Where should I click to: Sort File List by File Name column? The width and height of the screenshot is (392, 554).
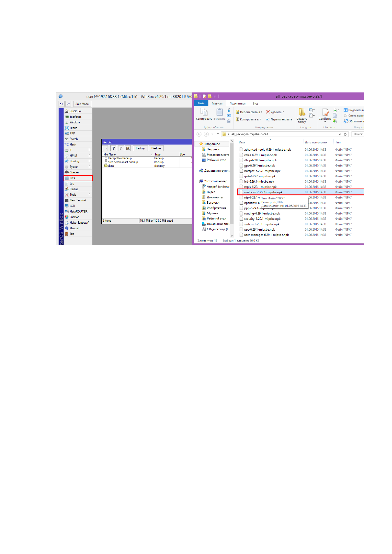point(128,154)
